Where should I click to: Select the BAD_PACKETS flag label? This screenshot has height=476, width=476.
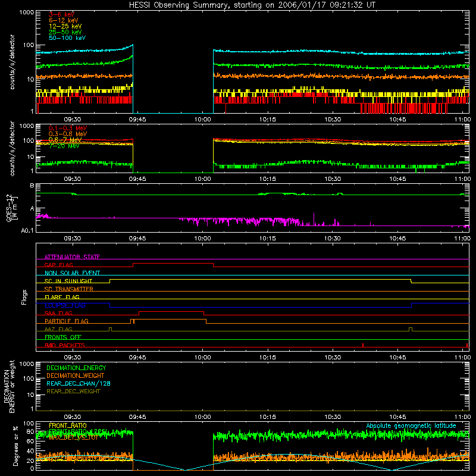coord(65,345)
